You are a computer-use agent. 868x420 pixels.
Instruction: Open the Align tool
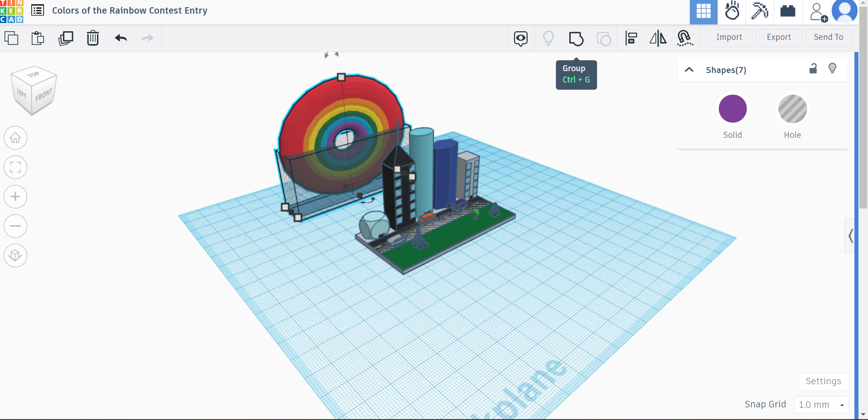pyautogui.click(x=631, y=39)
